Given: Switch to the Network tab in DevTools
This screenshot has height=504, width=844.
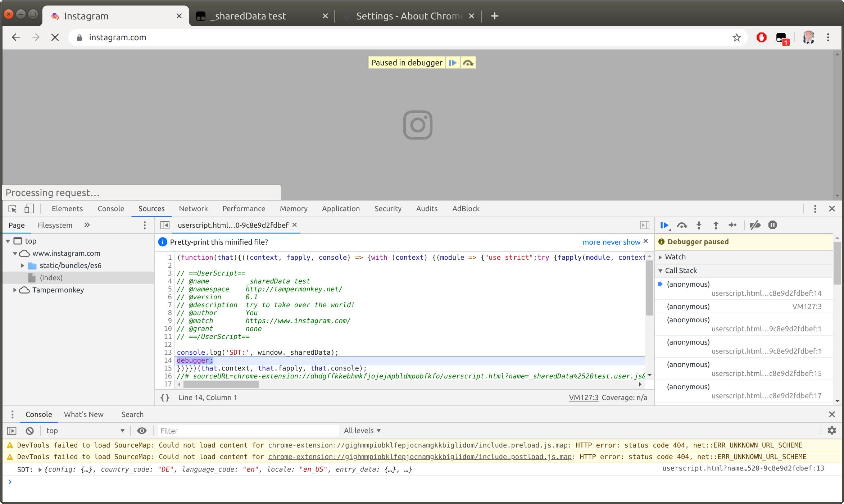Looking at the screenshot, I should (193, 209).
